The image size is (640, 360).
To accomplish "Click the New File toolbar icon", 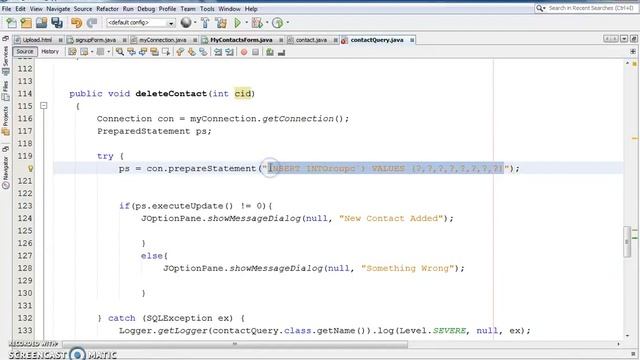I will point(11,23).
